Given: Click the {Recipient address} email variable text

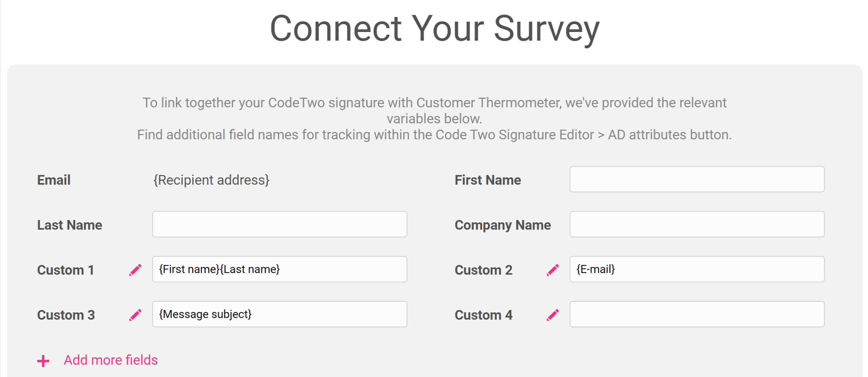Looking at the screenshot, I should click(x=212, y=180).
